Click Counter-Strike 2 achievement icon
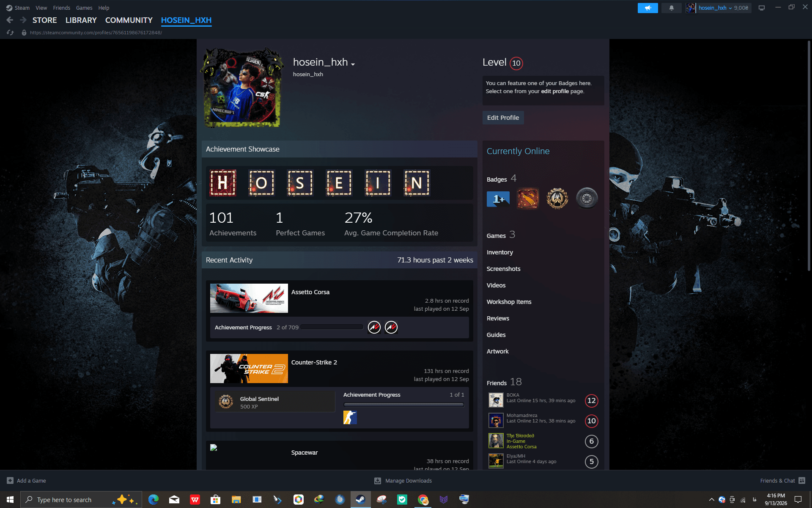812x508 pixels. tap(350, 417)
